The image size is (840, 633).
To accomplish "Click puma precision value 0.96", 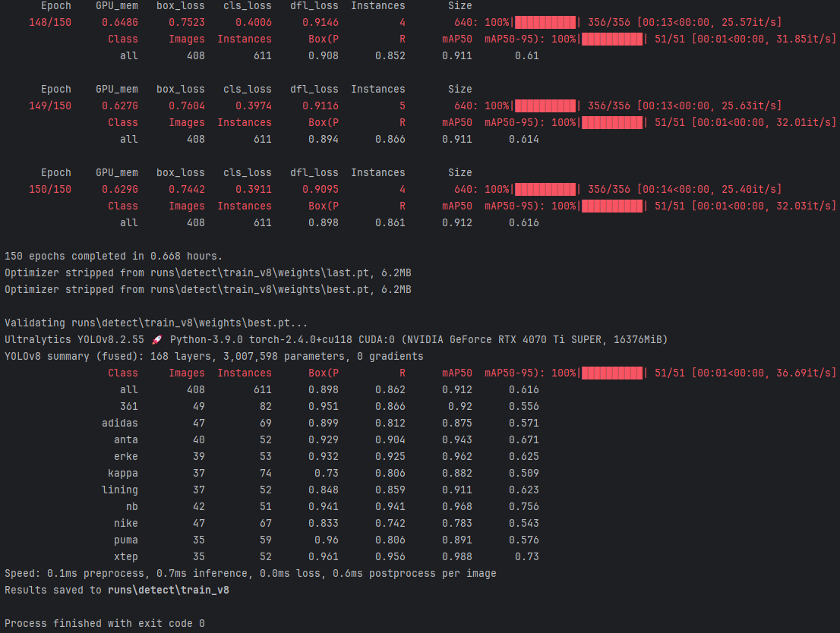I will pos(327,540).
